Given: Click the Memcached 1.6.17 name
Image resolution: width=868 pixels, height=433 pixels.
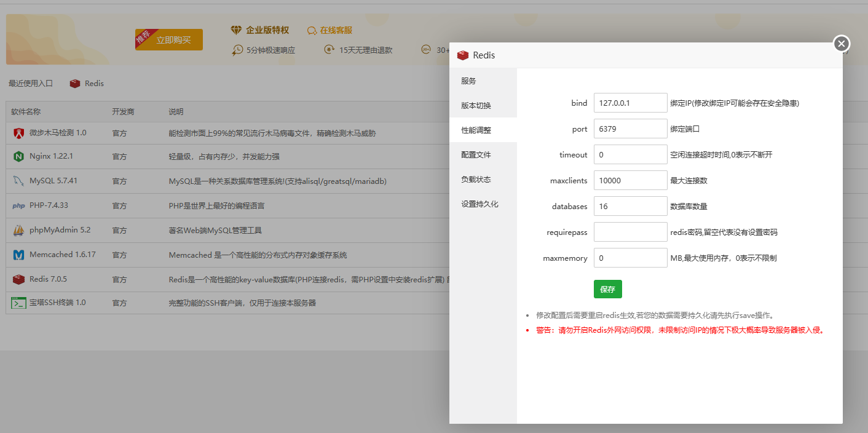Looking at the screenshot, I should point(63,255).
